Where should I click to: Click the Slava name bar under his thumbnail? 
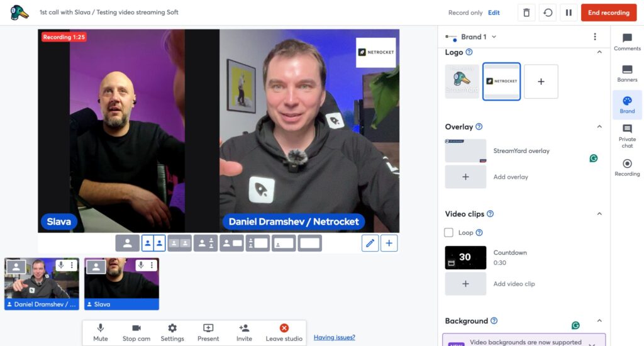tap(121, 304)
